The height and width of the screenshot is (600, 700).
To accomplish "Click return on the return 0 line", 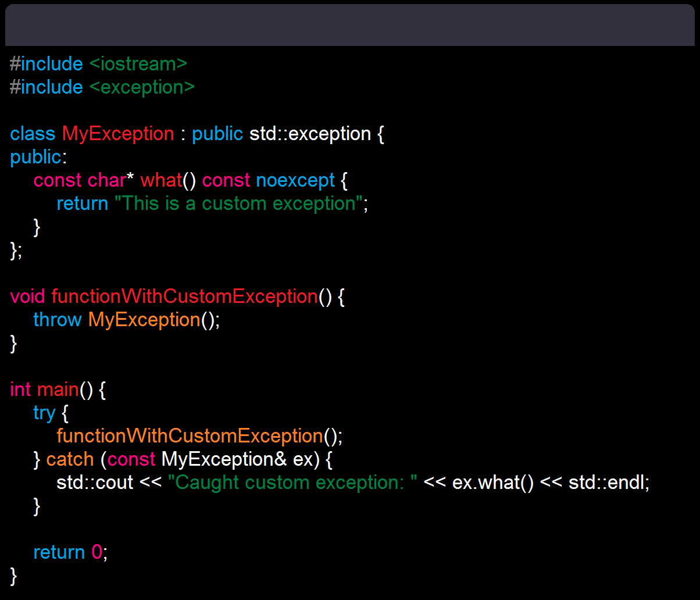I will click(59, 552).
